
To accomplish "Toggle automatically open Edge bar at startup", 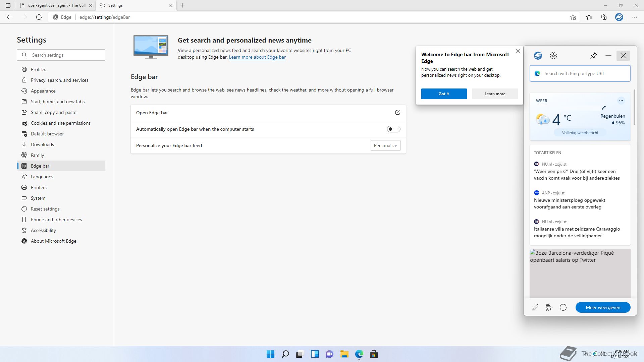I will click(x=393, y=129).
